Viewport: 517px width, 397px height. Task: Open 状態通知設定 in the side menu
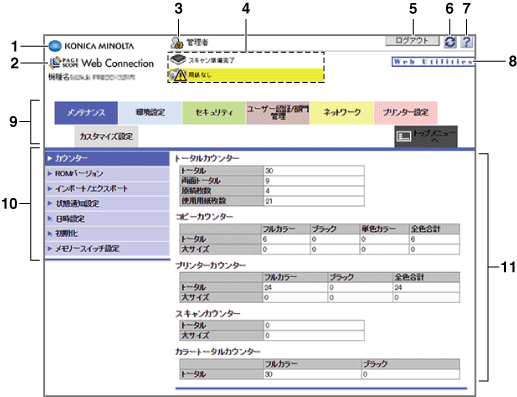[107, 204]
